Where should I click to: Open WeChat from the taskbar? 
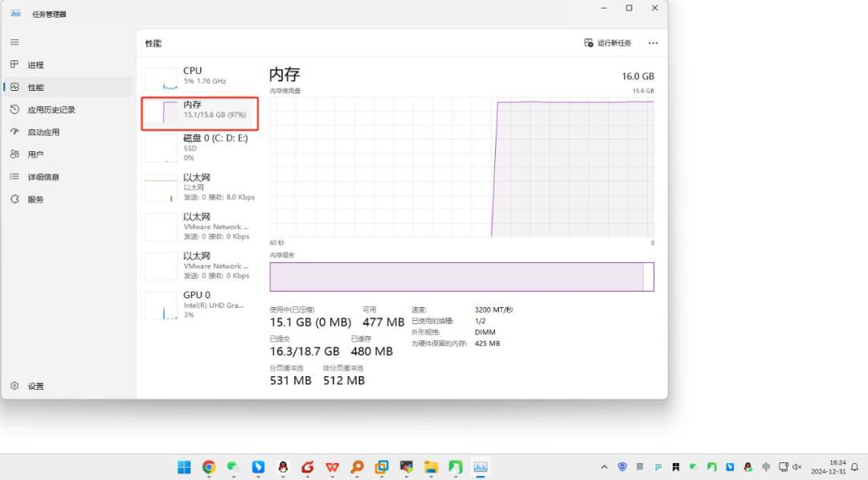233,467
